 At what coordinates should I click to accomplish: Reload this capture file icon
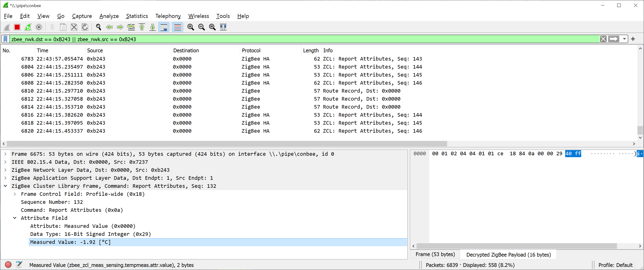[x=85, y=27]
